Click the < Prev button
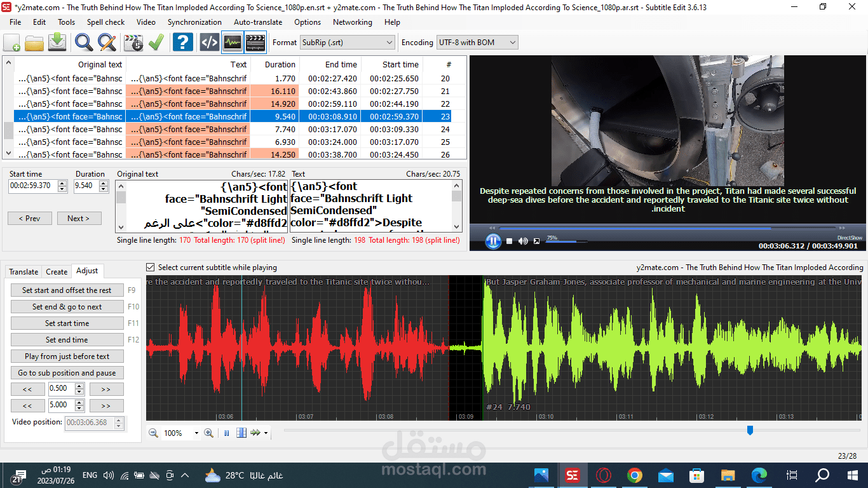 coord(30,219)
